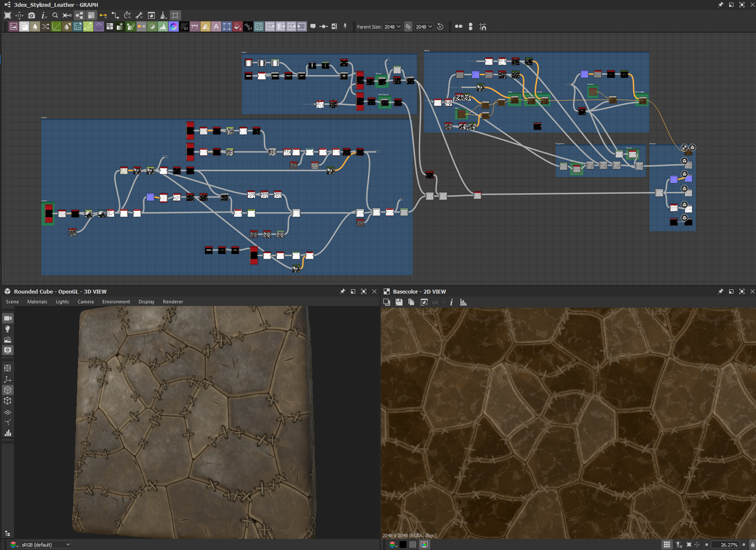Click the save icon in 2D view toolbar
The width and height of the screenshot is (756, 550).
(x=399, y=302)
